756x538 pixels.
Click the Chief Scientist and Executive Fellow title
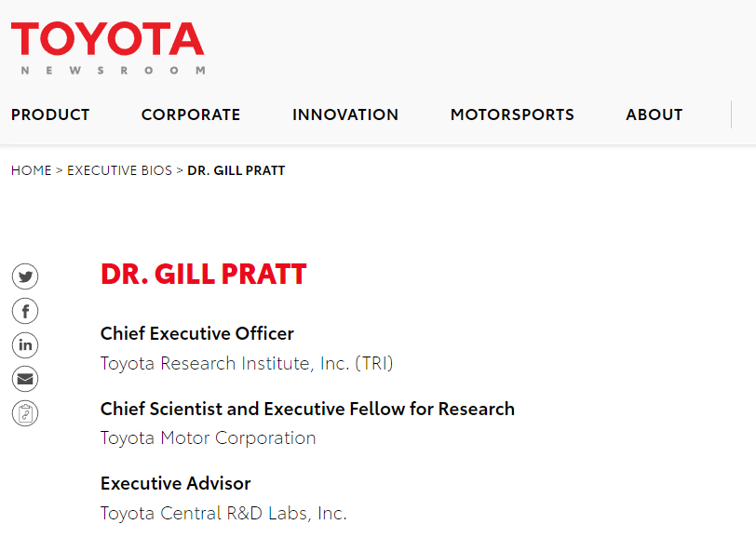click(307, 409)
